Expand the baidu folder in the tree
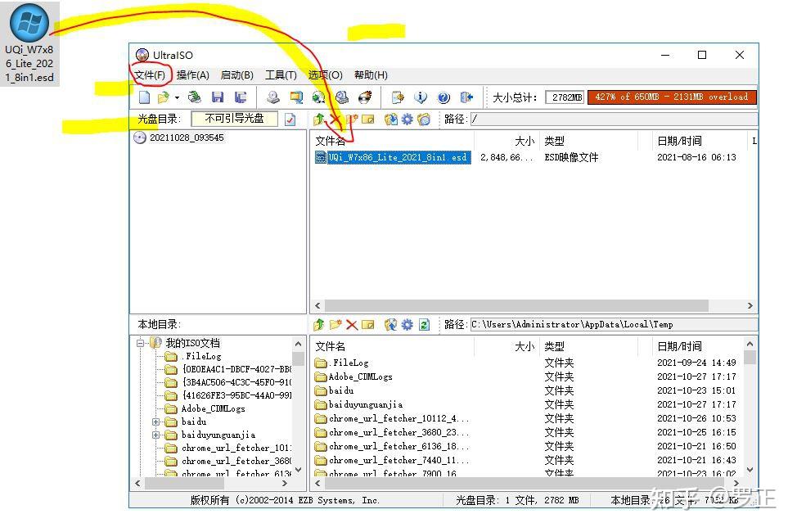 (x=155, y=422)
